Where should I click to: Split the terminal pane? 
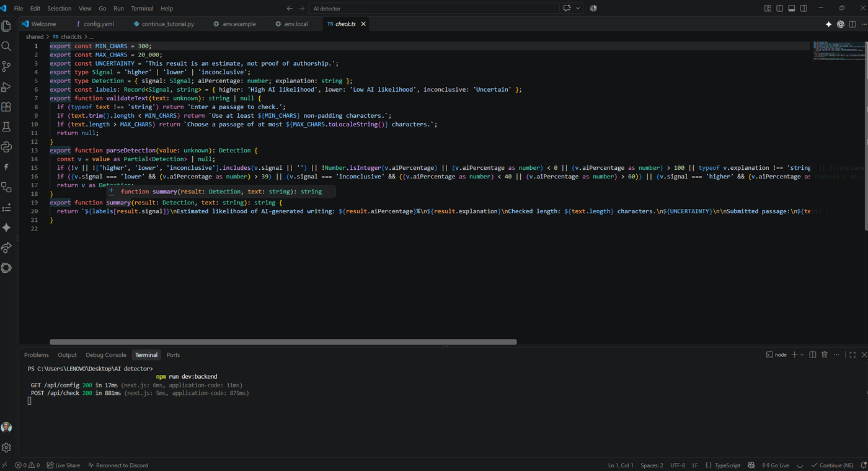(813, 354)
